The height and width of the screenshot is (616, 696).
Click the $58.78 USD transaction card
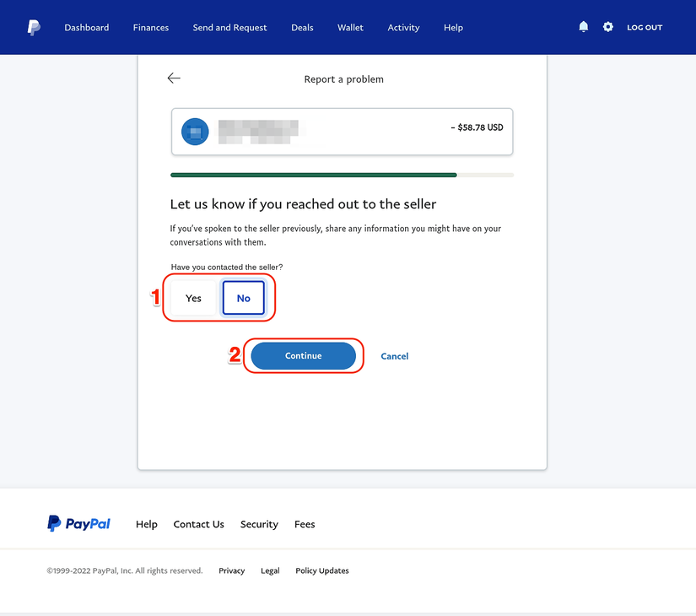tap(342, 132)
